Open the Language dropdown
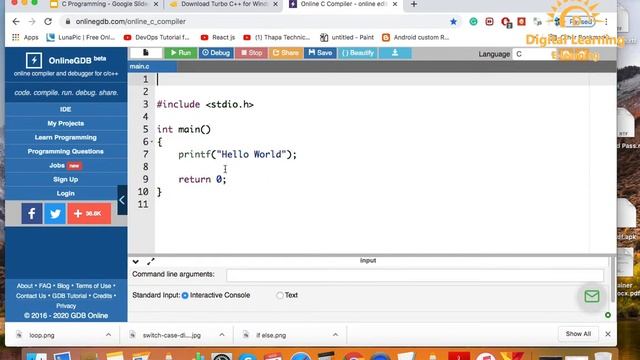Viewport: 640px width, 360px height. [x=535, y=54]
